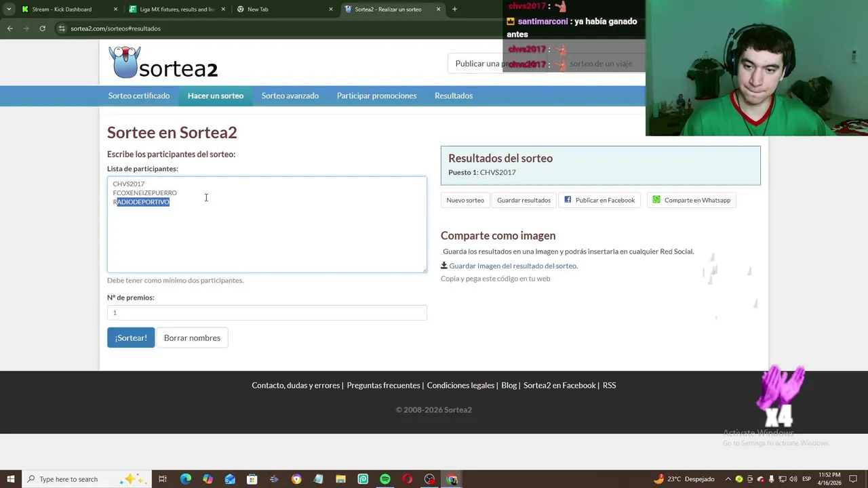Open Opera browser from the taskbar
This screenshot has height=488, width=868.
407,479
